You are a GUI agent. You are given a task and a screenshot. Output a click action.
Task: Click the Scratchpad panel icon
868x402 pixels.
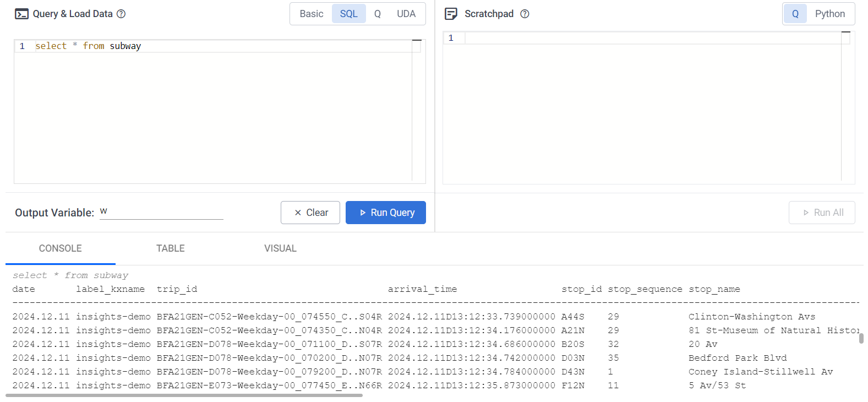pyautogui.click(x=450, y=13)
